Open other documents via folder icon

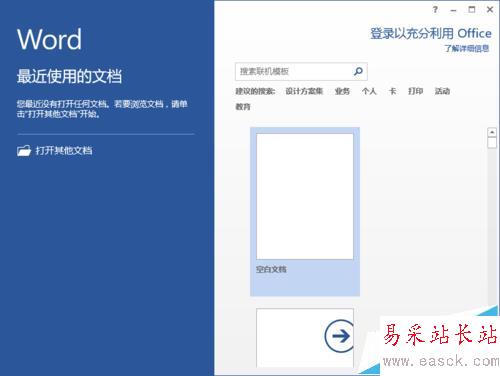tap(24, 151)
